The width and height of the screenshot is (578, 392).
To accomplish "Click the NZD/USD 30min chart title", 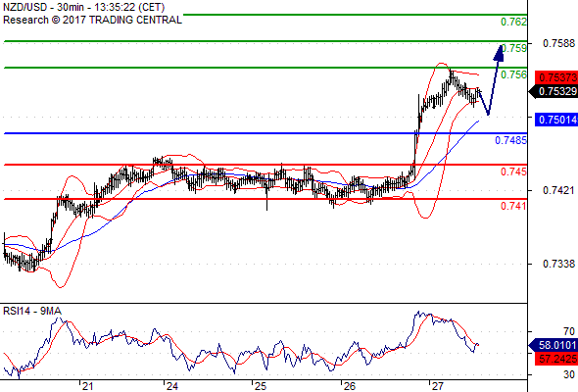I will click(83, 7).
